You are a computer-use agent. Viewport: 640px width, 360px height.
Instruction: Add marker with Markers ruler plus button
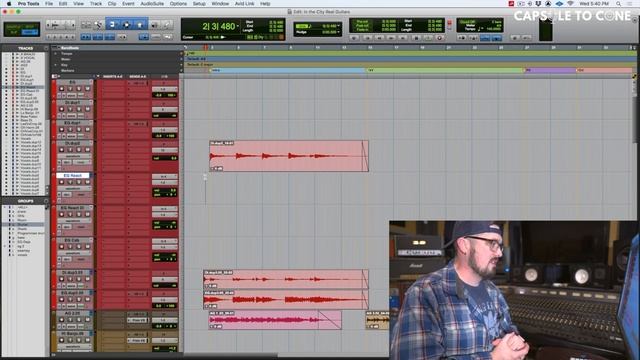click(181, 70)
